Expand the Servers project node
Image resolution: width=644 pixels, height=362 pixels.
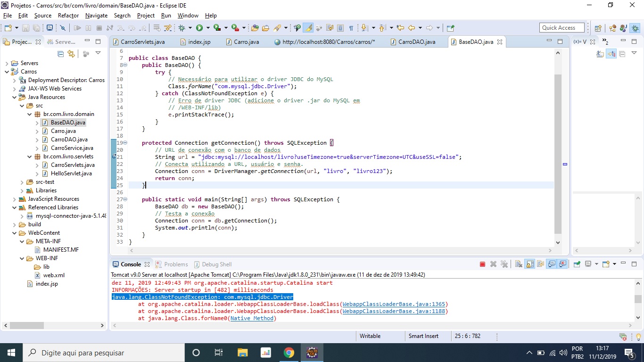point(7,63)
